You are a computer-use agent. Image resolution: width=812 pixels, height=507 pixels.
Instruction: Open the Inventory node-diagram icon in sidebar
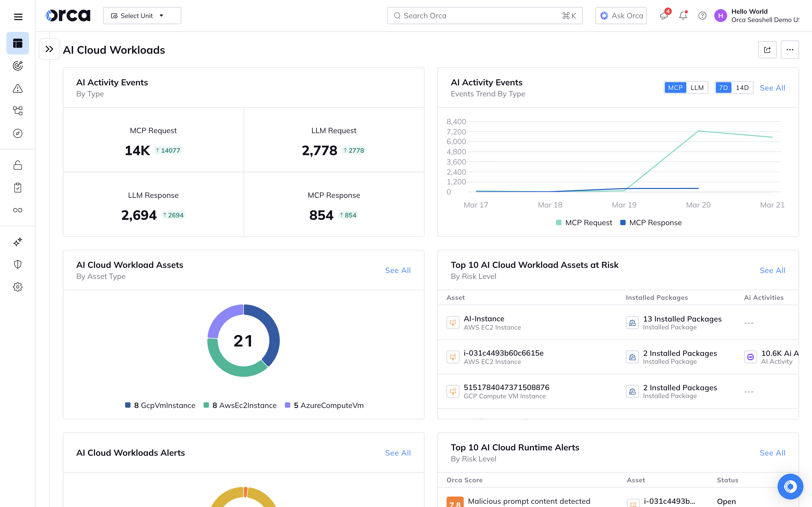tap(17, 111)
